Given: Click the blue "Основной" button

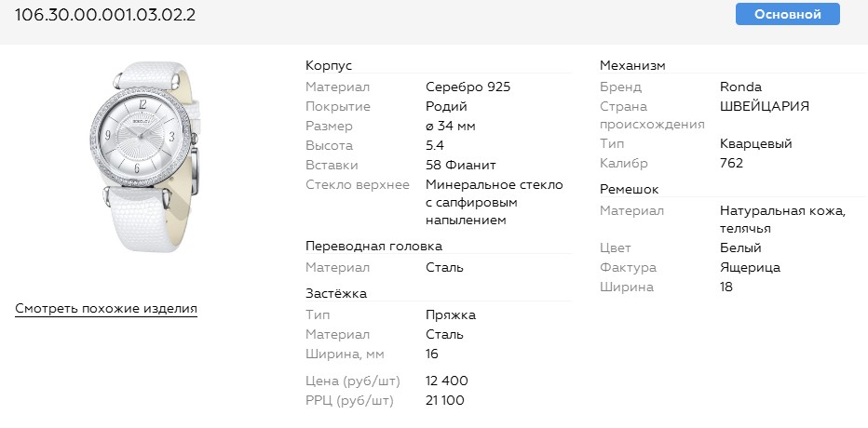Looking at the screenshot, I should tap(787, 14).
